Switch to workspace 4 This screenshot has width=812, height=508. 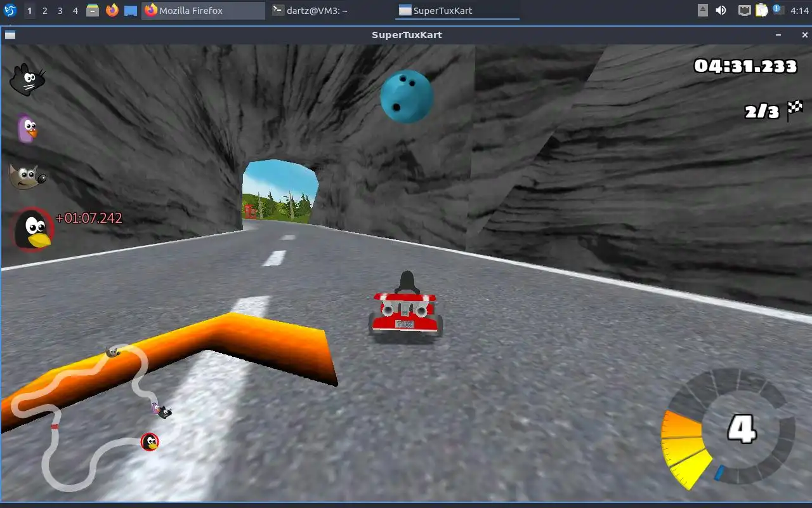[x=75, y=11]
